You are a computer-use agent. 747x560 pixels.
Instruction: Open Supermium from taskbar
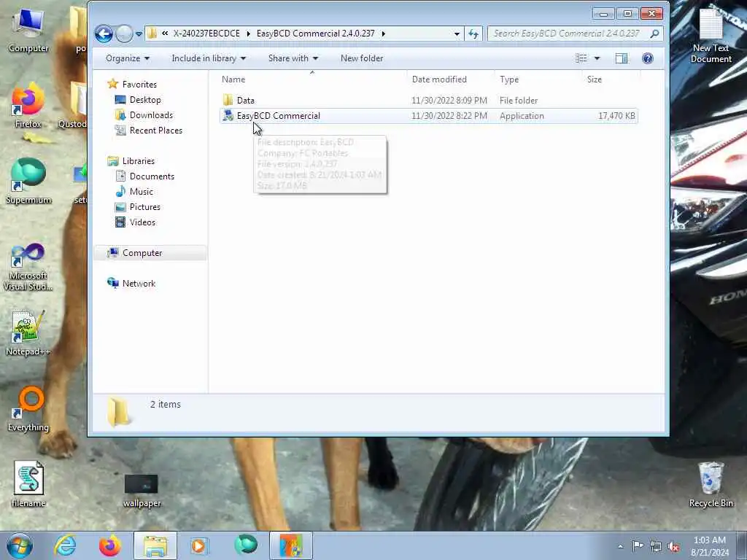(x=246, y=545)
